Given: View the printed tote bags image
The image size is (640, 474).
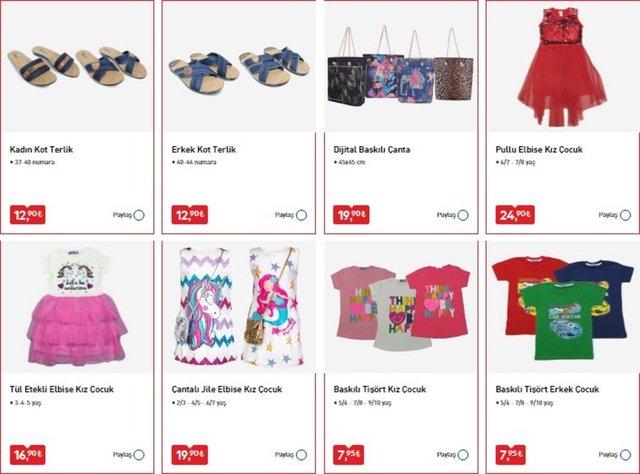Looking at the screenshot, I should 400,65.
